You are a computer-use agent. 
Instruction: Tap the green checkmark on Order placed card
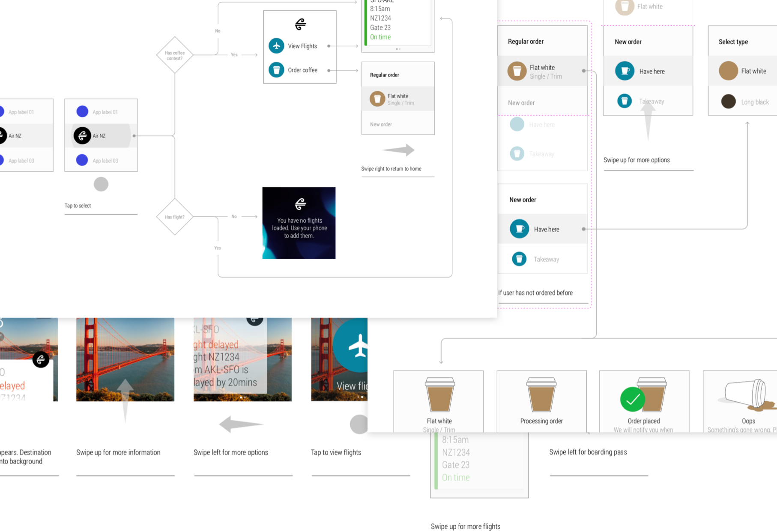point(633,399)
